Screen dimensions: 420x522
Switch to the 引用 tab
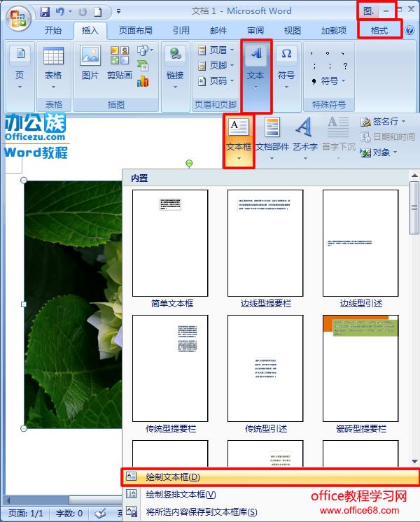click(x=181, y=31)
